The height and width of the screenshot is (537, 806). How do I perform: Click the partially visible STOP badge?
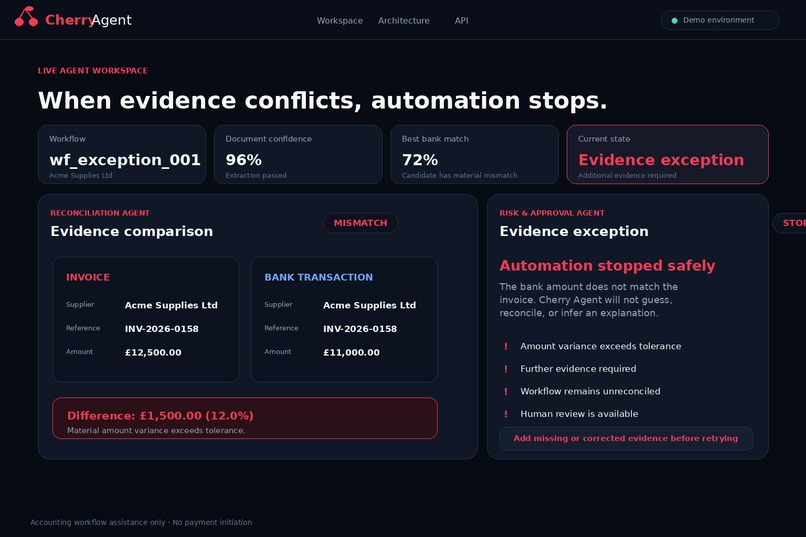790,223
